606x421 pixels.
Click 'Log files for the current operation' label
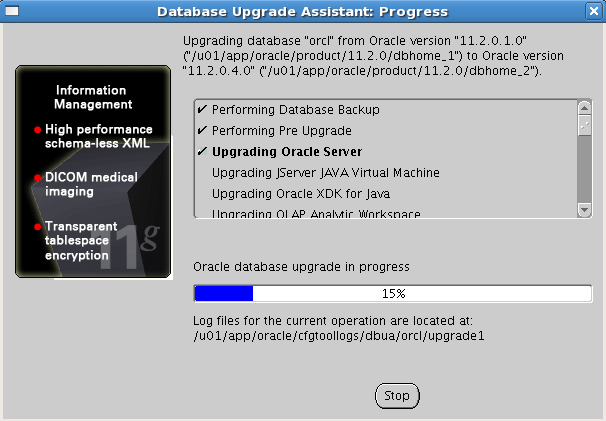tap(333, 320)
